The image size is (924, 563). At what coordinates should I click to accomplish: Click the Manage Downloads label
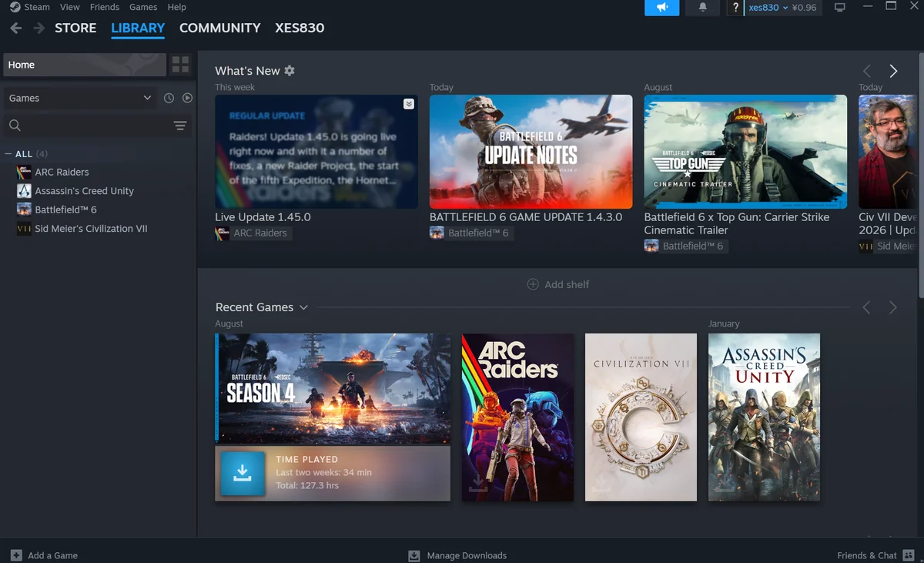[x=467, y=555]
